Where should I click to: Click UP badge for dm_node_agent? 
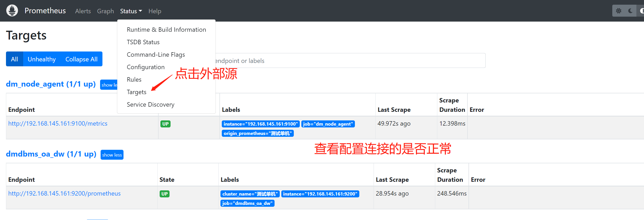[x=165, y=124]
